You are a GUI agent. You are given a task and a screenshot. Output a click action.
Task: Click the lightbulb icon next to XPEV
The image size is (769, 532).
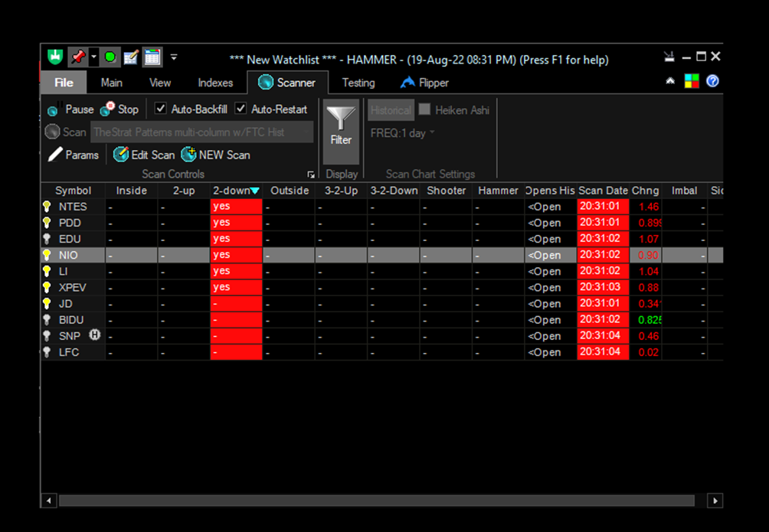[47, 287]
